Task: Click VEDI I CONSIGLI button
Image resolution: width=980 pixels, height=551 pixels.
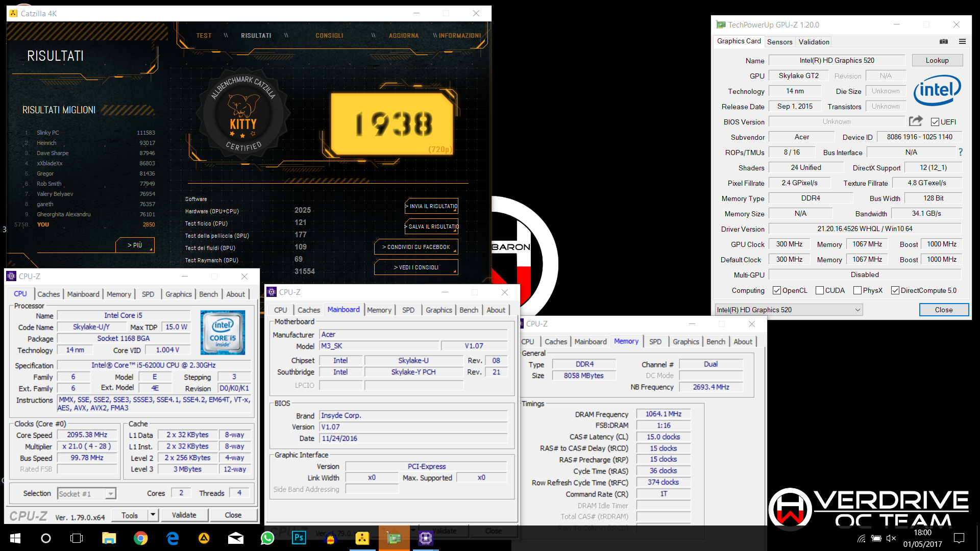Action: [x=416, y=267]
